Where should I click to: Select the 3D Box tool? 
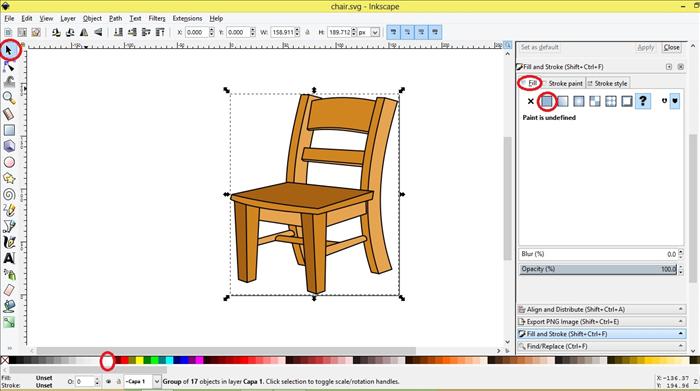pos(9,146)
